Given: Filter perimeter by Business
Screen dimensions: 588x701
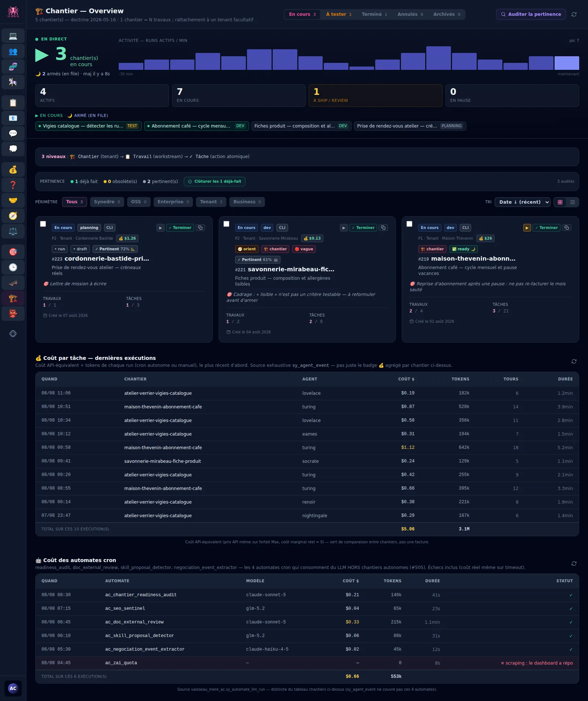Looking at the screenshot, I should (247, 202).
